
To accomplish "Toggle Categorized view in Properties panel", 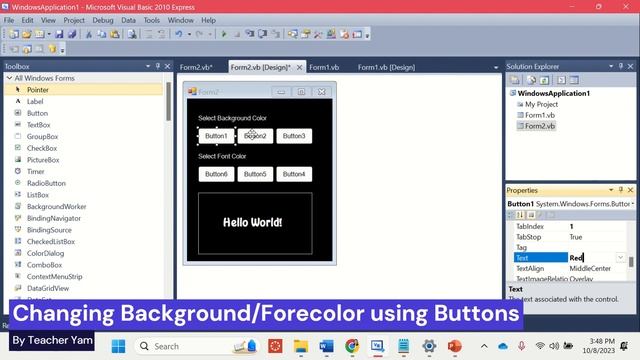I will pos(510,215).
